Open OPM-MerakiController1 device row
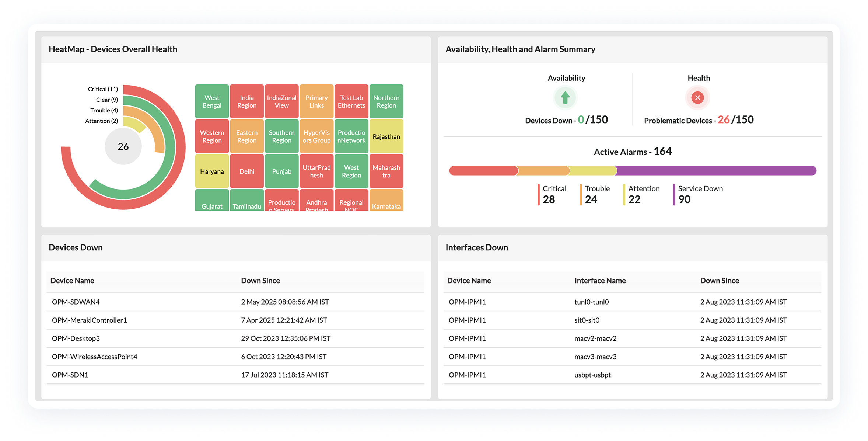The image size is (868, 441). click(x=90, y=320)
